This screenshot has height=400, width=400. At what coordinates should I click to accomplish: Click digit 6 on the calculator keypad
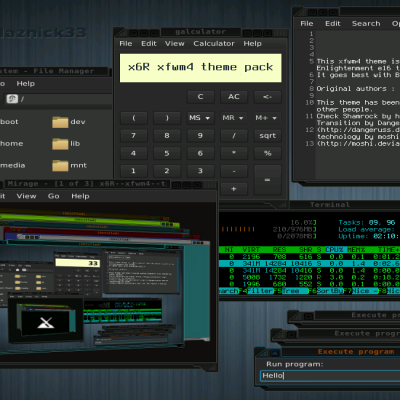200,153
